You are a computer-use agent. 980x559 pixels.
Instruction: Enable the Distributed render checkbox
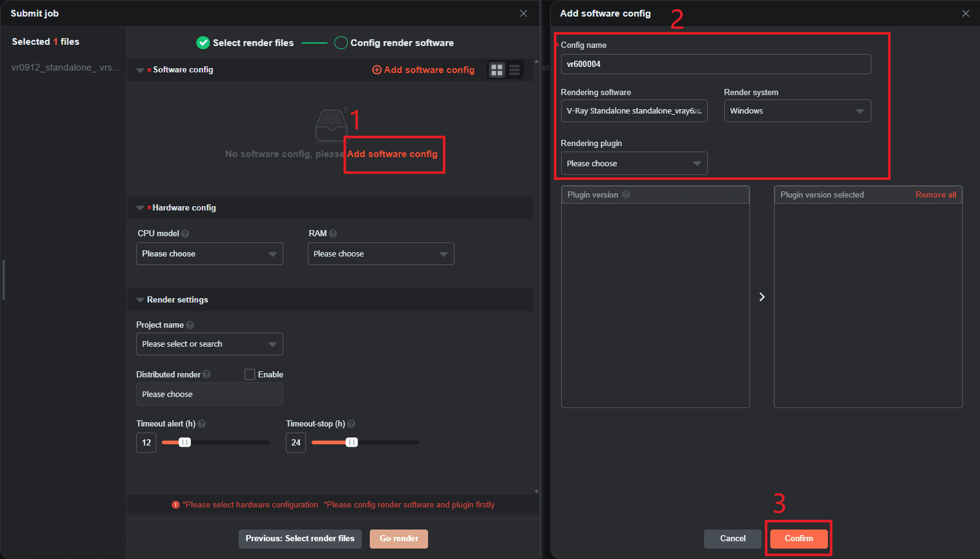(x=250, y=374)
